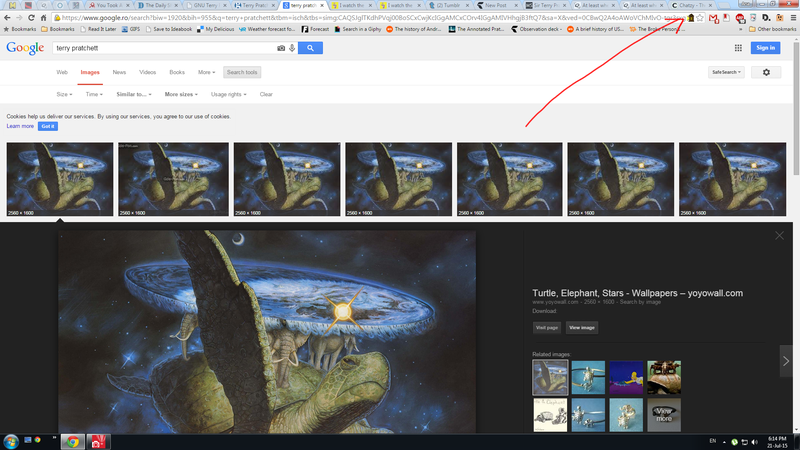The width and height of the screenshot is (800, 450).
Task: Open the 'Other bookmarks' folder
Action: (x=772, y=30)
